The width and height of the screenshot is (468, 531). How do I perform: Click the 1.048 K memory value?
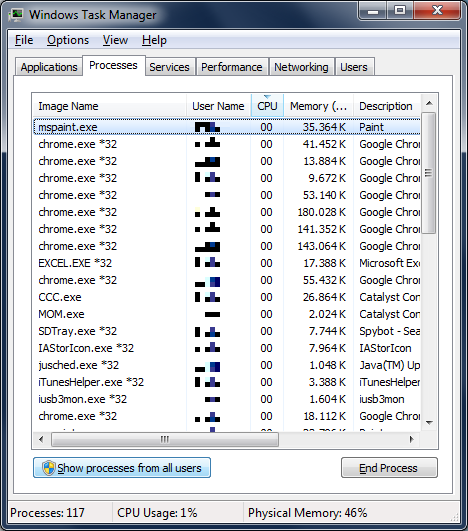tap(327, 365)
